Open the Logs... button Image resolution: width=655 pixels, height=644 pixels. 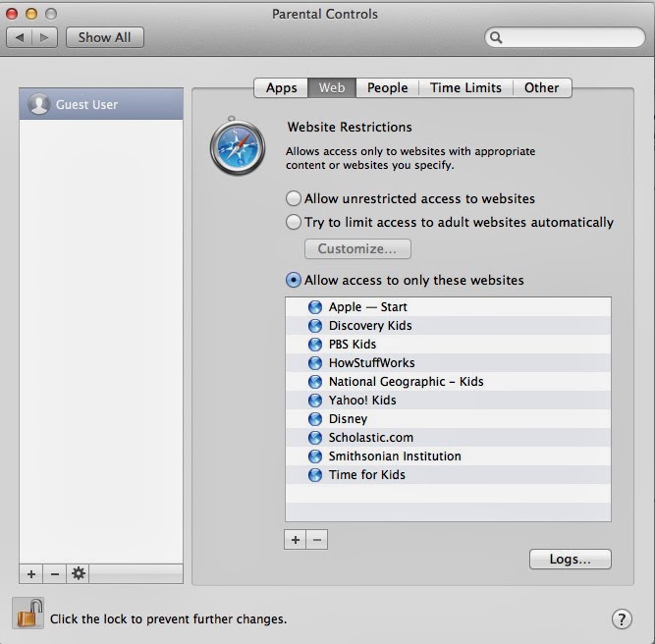tap(571, 560)
